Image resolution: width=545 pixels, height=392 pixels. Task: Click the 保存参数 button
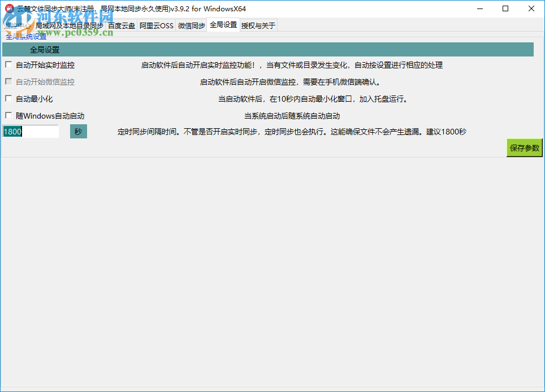click(525, 147)
